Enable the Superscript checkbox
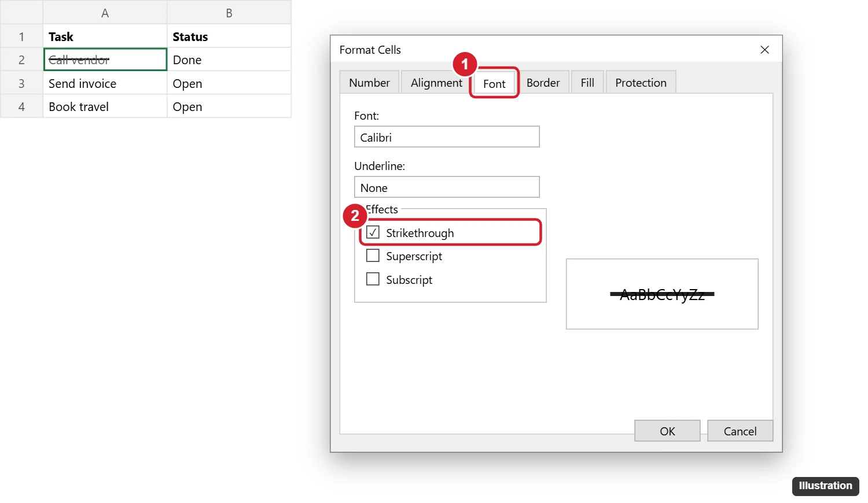 [373, 256]
